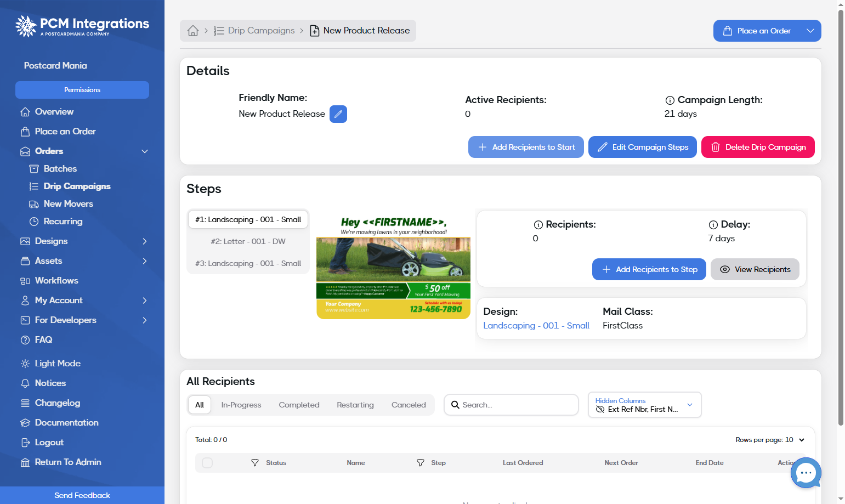Open the Landscaping - 001 - Small design link
This screenshot has height=504, width=845.
(536, 326)
